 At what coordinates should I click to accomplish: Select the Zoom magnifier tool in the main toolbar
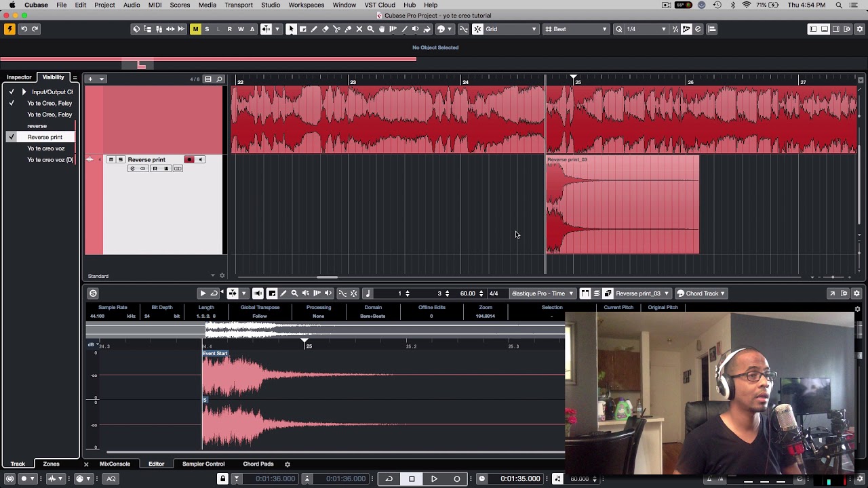pos(370,29)
